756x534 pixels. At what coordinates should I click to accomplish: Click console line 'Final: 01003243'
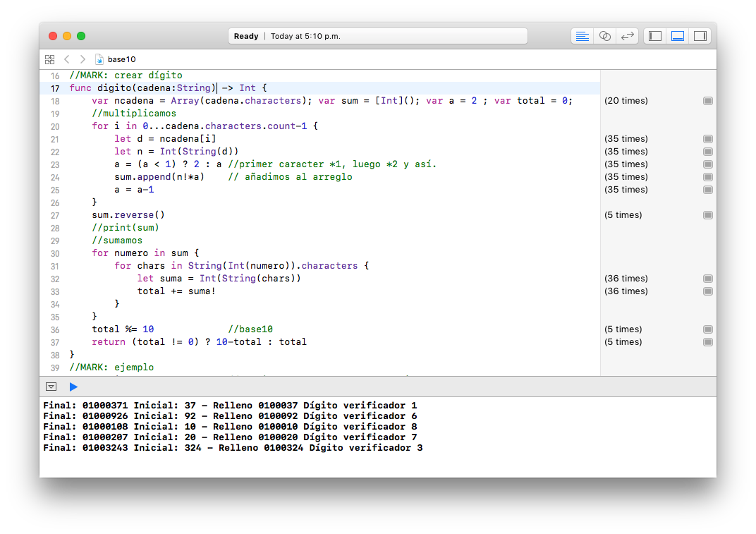pyautogui.click(x=233, y=448)
